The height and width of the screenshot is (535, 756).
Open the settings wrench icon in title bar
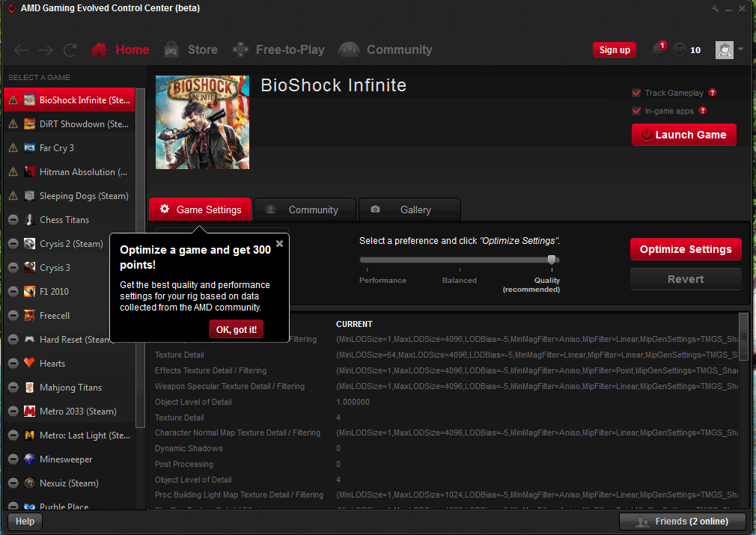click(x=715, y=9)
